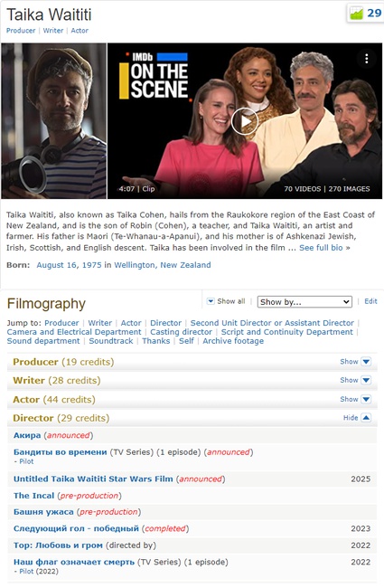Image resolution: width=384 pixels, height=588 pixels.
Task: Expand the Actor credits arrow icon
Action: [366, 399]
